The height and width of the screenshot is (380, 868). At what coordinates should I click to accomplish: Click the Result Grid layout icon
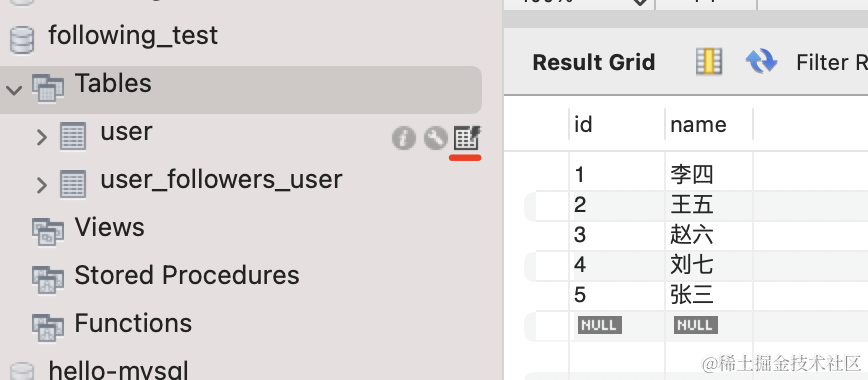[x=709, y=61]
